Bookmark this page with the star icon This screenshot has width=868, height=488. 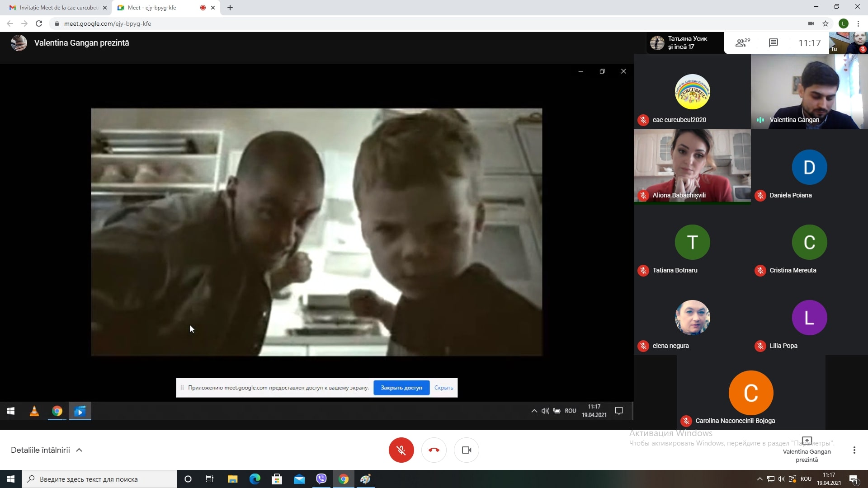point(826,23)
